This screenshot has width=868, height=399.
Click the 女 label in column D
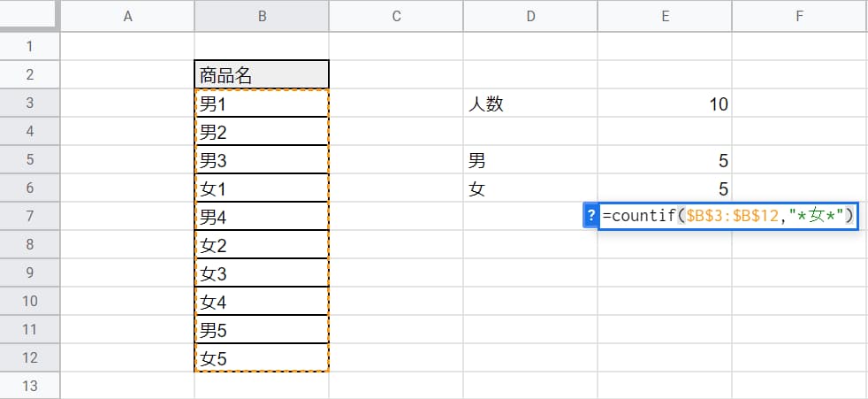pyautogui.click(x=530, y=188)
